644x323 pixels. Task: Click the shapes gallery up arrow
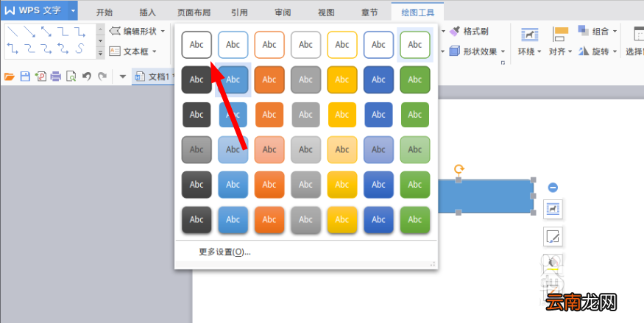tap(101, 29)
